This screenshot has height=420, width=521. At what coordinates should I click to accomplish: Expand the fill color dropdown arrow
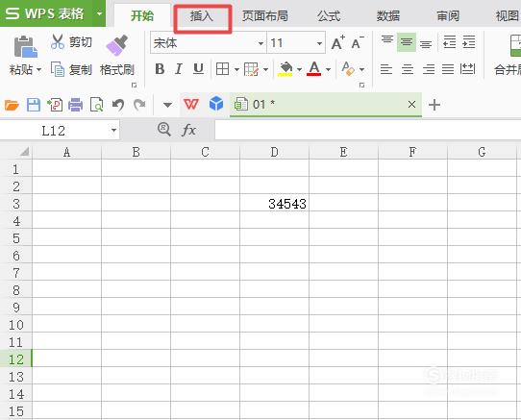299,70
